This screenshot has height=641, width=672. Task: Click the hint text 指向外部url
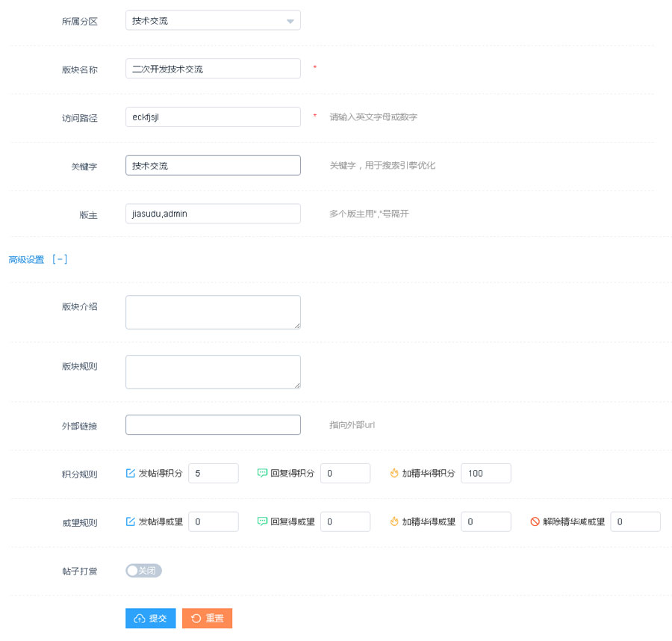(352, 425)
